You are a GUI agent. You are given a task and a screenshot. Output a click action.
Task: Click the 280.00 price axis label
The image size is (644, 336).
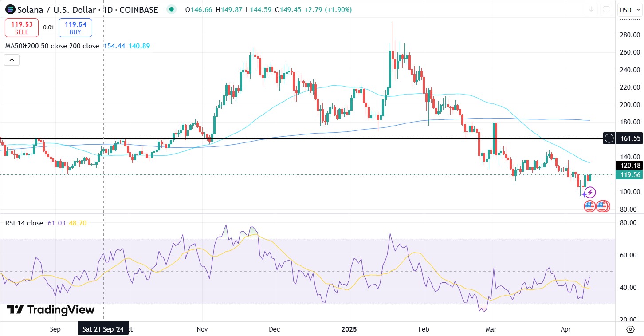(630, 35)
